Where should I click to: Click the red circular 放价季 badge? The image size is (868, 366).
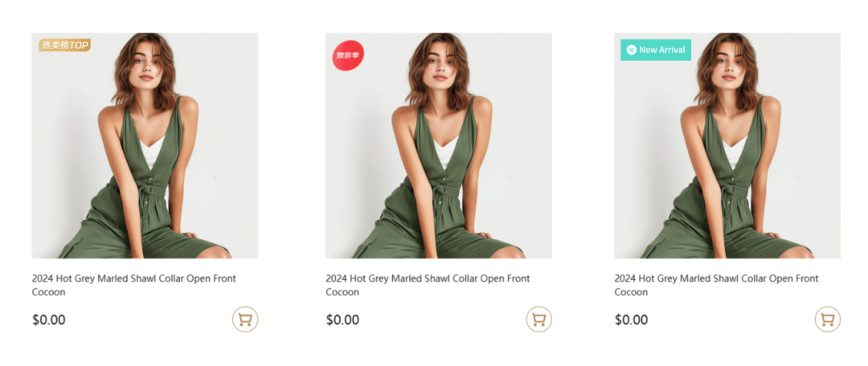pos(348,55)
